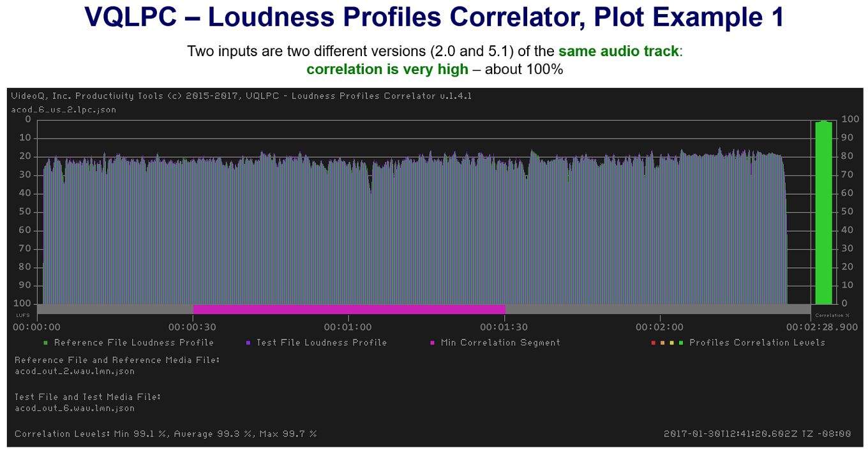Click the 00:00:30 timeline label

[193, 327]
